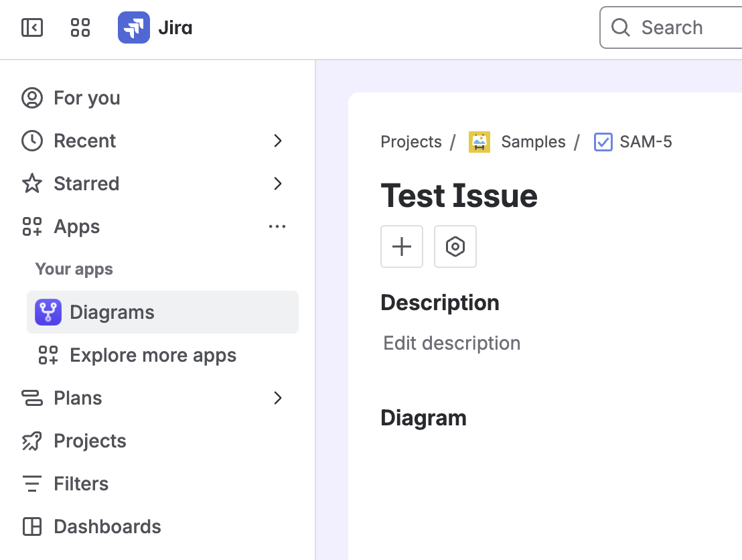The width and height of the screenshot is (742, 560).
Task: Click the Samples project avatar icon
Action: 479,142
